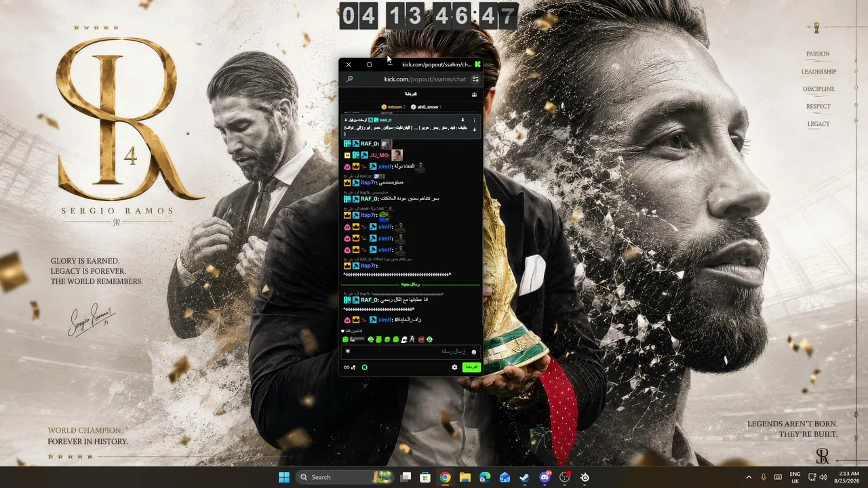Show hidden system tray icons
The height and width of the screenshot is (488, 868).
coord(749,477)
